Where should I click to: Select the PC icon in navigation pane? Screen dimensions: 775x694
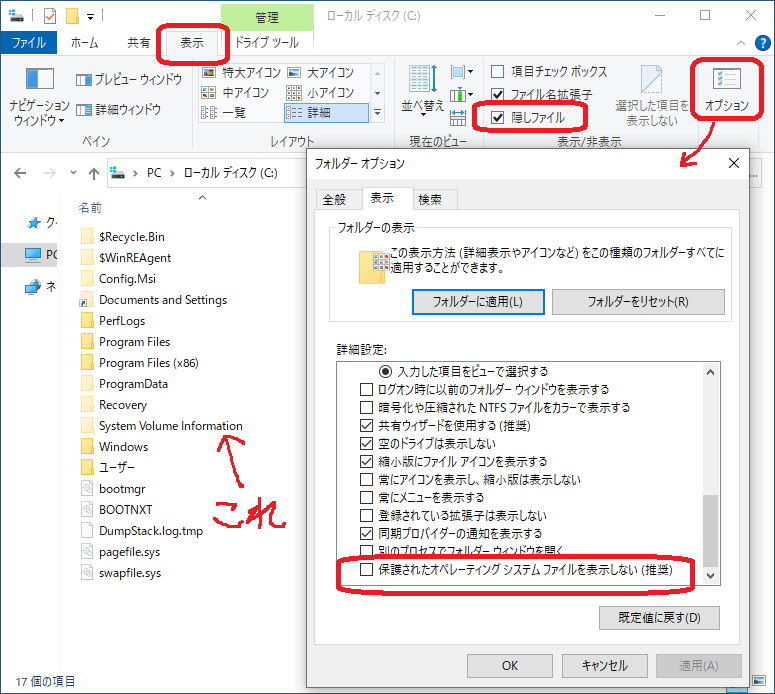click(33, 255)
